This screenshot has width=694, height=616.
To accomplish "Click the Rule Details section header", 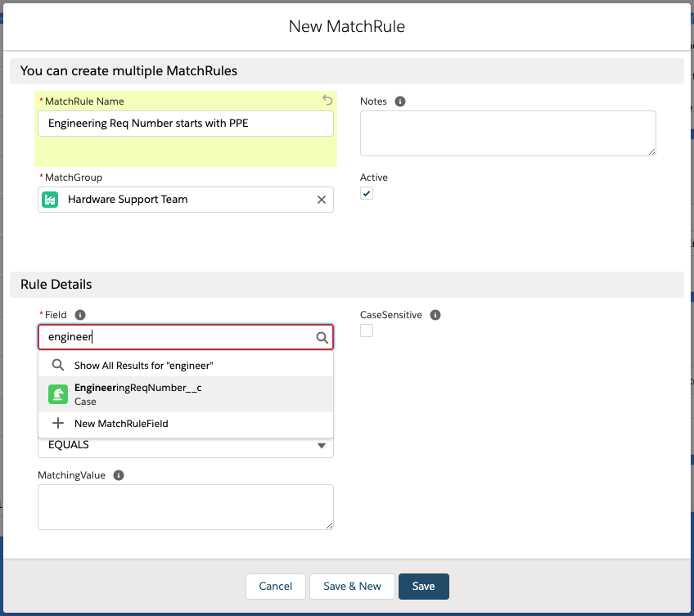I will tap(347, 285).
